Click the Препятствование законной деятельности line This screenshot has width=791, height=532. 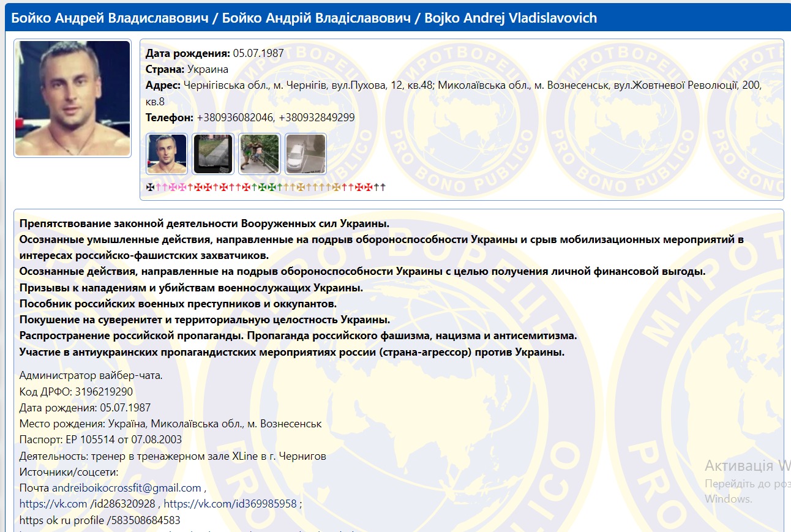pyautogui.click(x=204, y=223)
